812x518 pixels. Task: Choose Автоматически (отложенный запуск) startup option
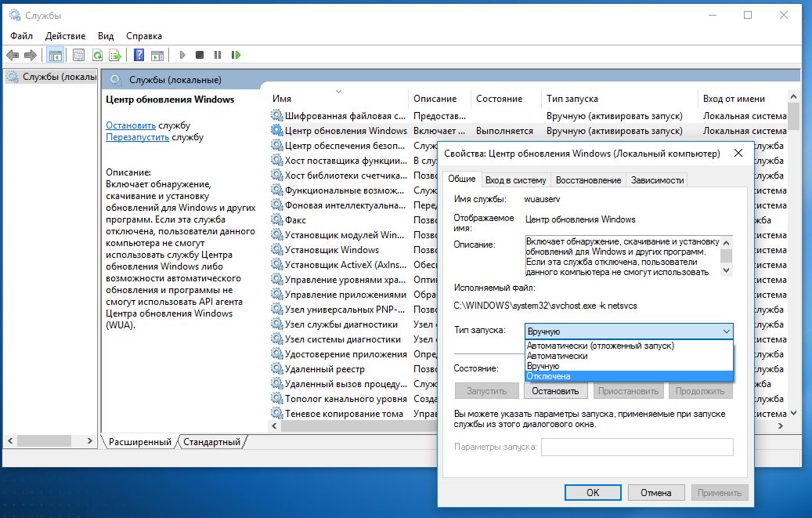coord(630,346)
